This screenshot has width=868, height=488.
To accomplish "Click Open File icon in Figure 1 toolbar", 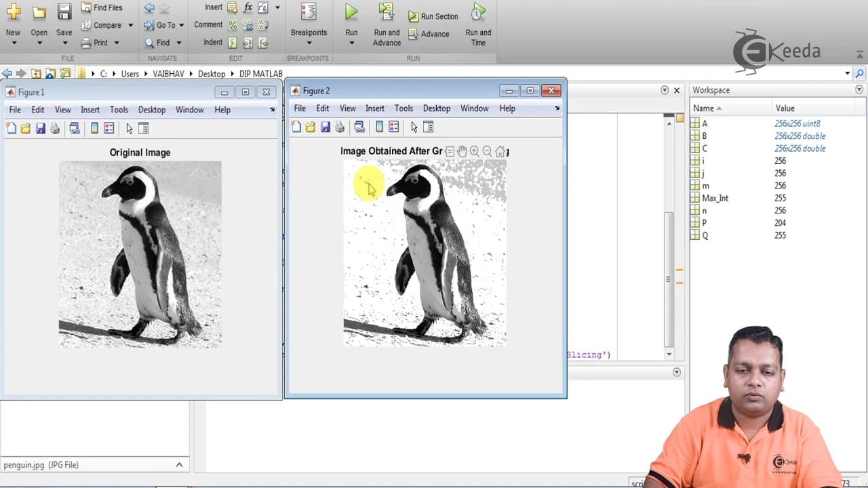I will point(26,128).
